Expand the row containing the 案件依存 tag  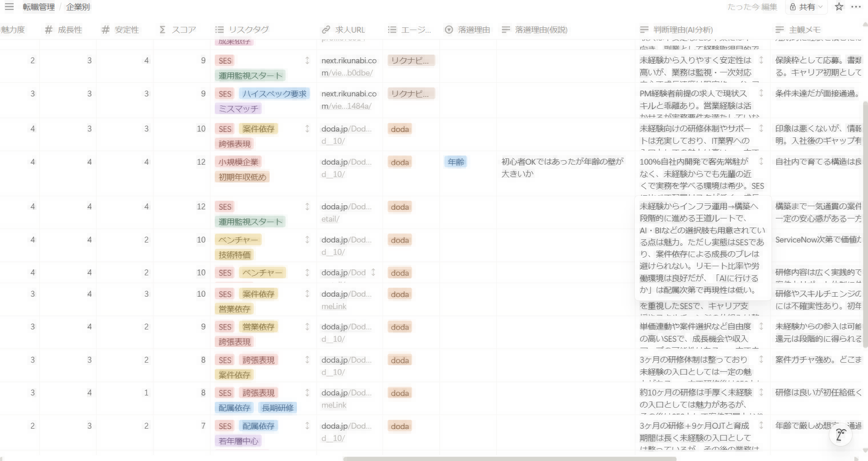[x=307, y=129]
